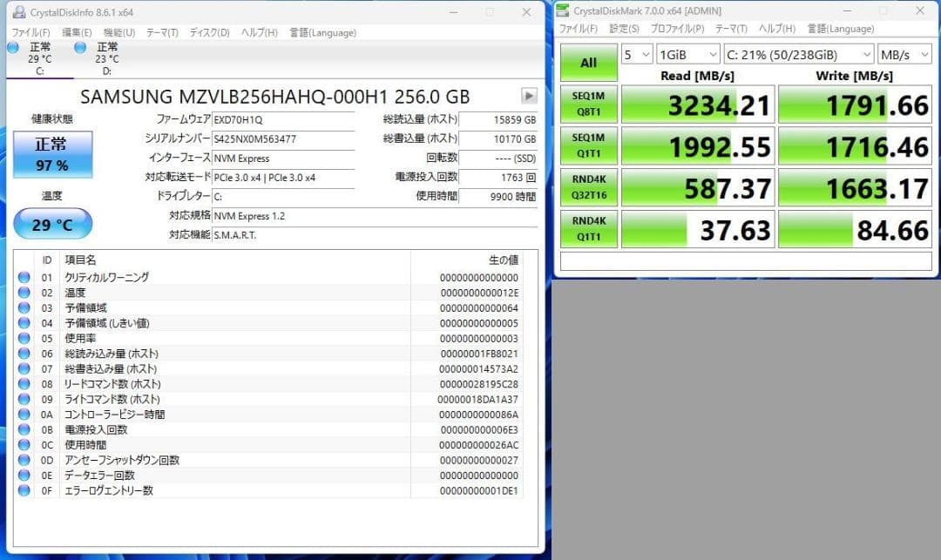The image size is (941, 560).
Task: Open the 1GiB test size dropdown
Action: (x=687, y=54)
